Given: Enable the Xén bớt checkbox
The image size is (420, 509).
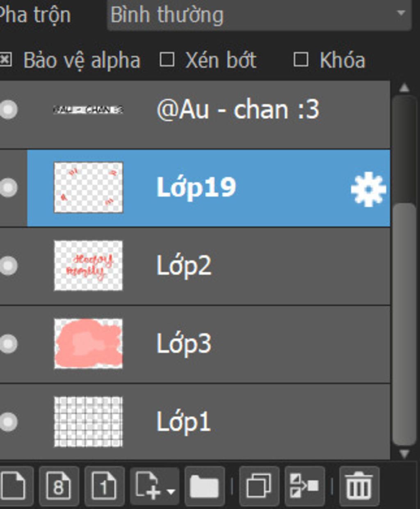Looking at the screenshot, I should tap(167, 60).
